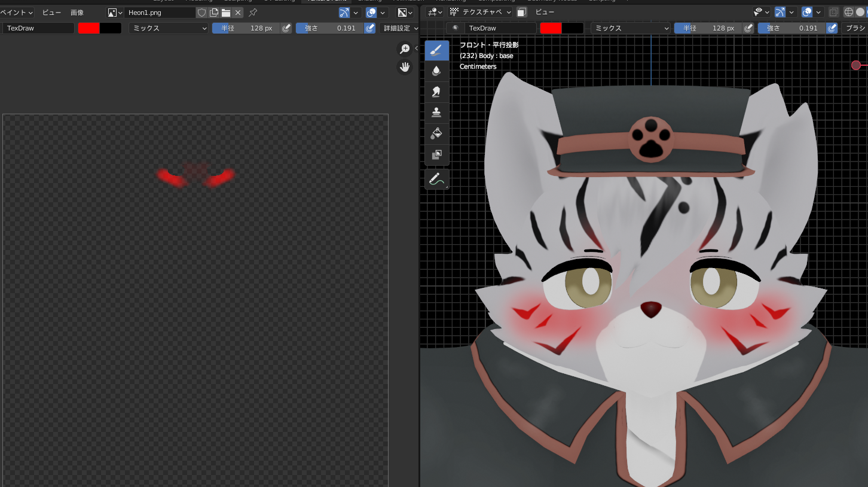Toggle radius pen pressure in image editor
868x487 pixels.
tap(286, 28)
